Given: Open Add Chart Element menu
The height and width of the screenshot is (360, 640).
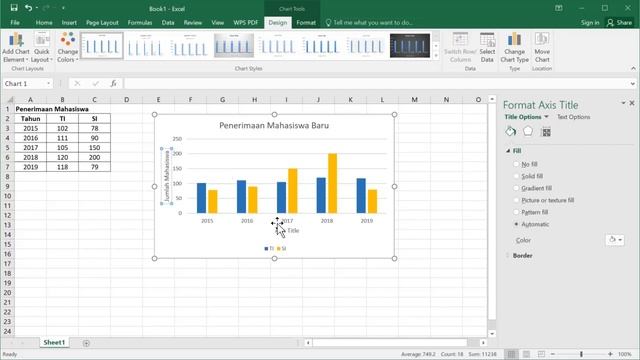Looking at the screenshot, I should point(16,48).
